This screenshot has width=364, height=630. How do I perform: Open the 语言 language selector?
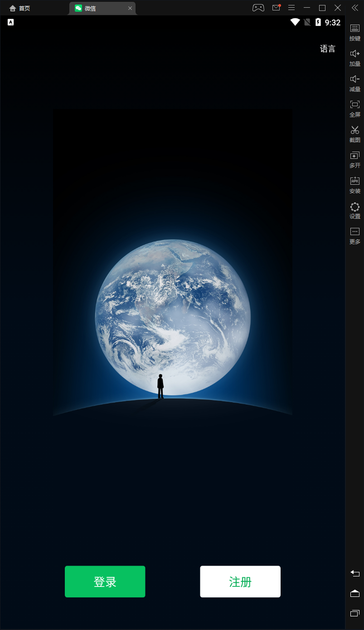(327, 49)
